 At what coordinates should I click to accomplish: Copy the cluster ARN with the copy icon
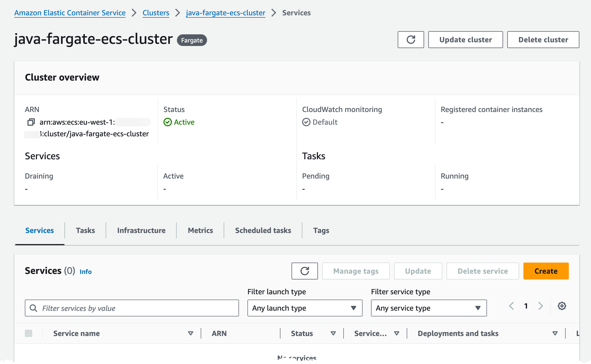click(x=31, y=122)
